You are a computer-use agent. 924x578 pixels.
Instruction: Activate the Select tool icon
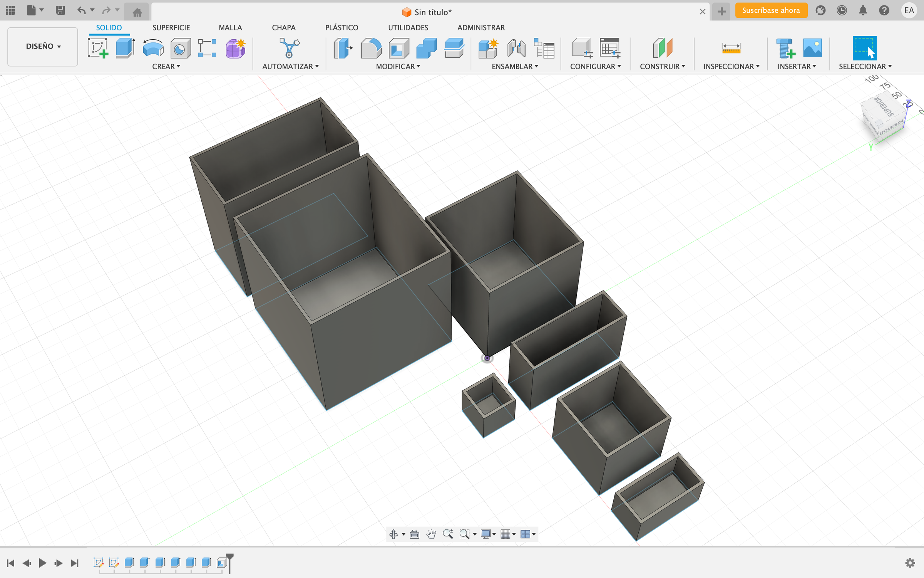(x=865, y=48)
